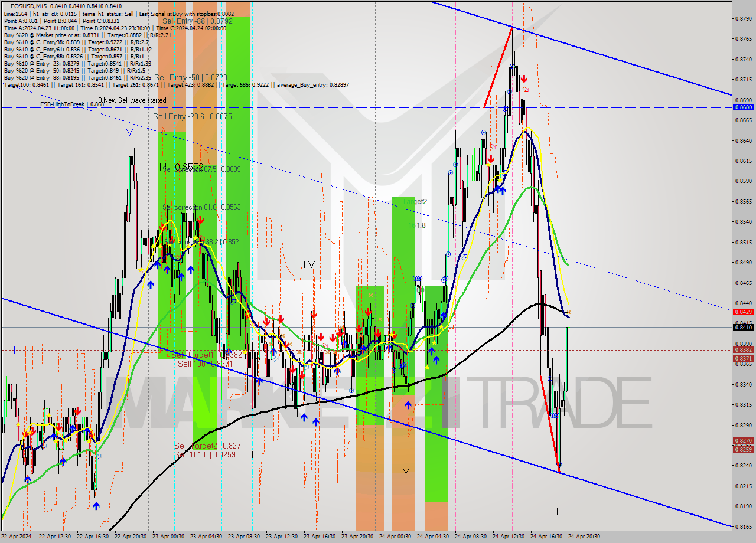
Task: Click the 'Buy %20 @ Entry -50' line
Action: pos(74,70)
